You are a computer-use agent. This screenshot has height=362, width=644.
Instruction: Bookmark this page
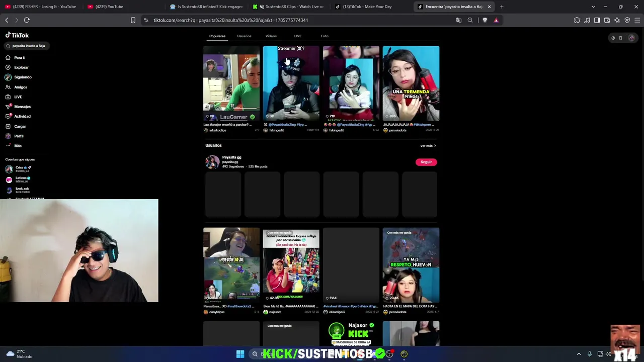[133, 20]
